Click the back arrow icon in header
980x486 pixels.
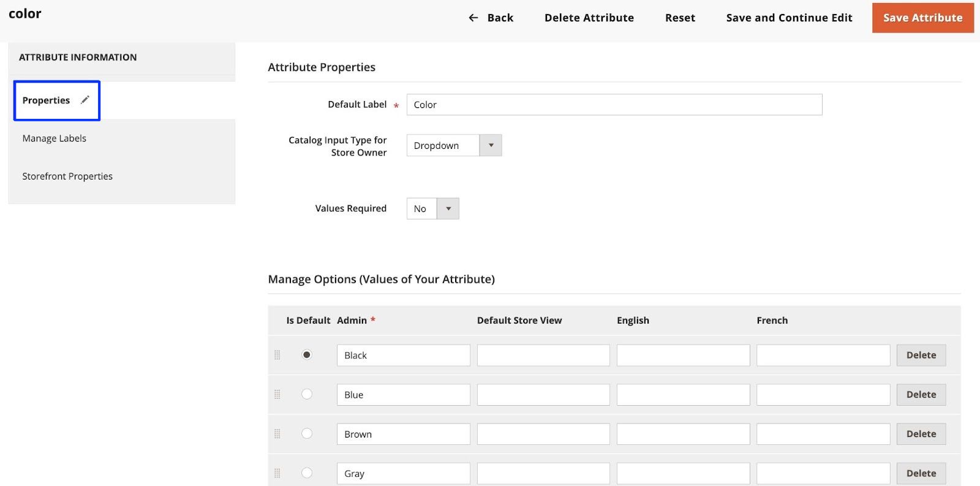click(x=473, y=18)
